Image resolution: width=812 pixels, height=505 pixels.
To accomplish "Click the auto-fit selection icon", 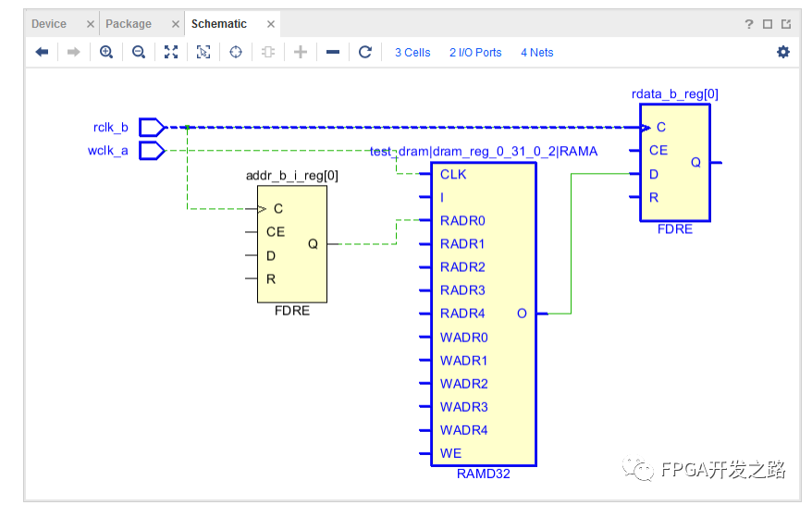I will tap(203, 53).
